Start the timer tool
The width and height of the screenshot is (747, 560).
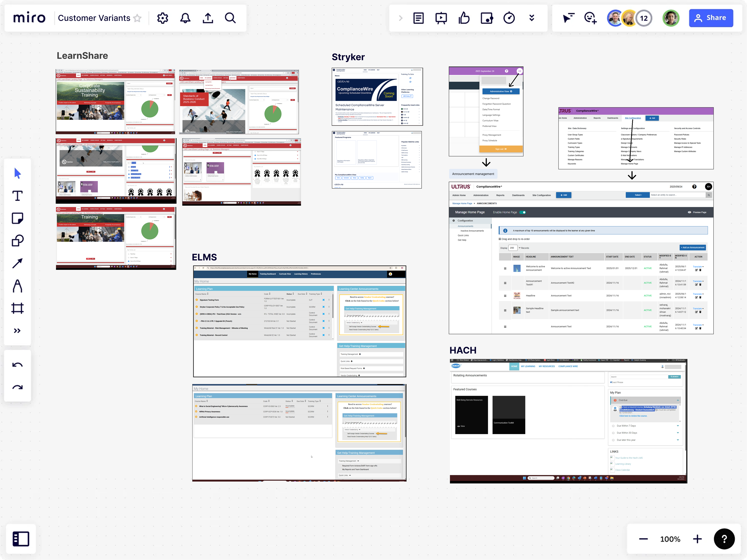point(509,18)
